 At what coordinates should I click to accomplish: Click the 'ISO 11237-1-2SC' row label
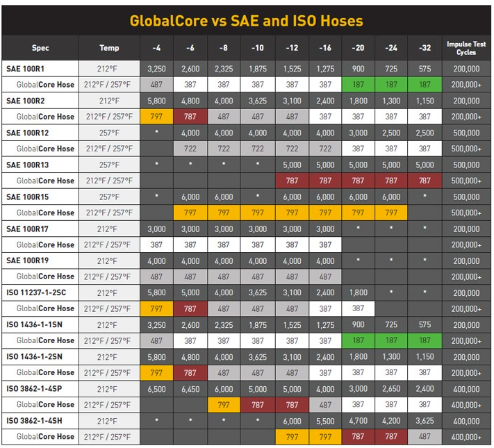(x=36, y=292)
